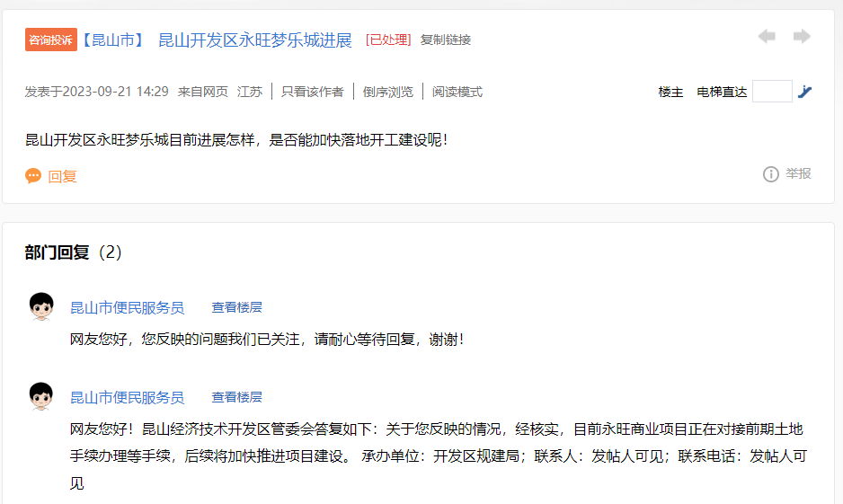Open first 昆山市便民服务员 profile link
Screen dimensions: 843x504
(x=127, y=307)
